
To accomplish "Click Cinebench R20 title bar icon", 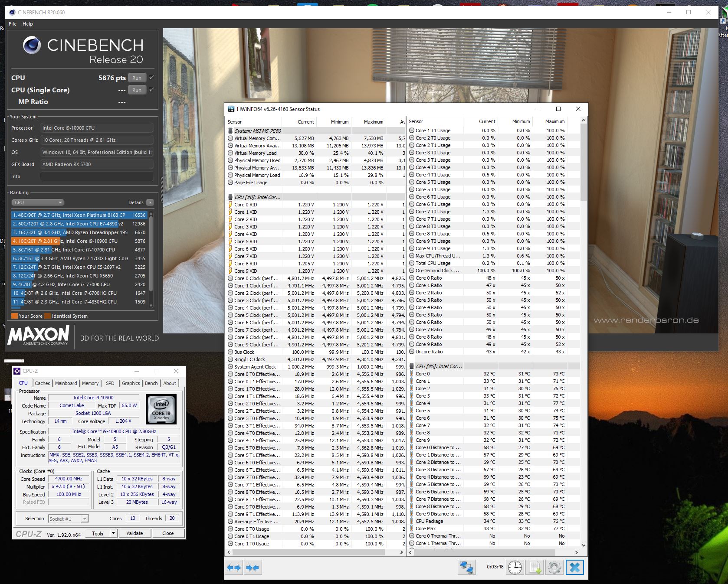I will (x=12, y=12).
